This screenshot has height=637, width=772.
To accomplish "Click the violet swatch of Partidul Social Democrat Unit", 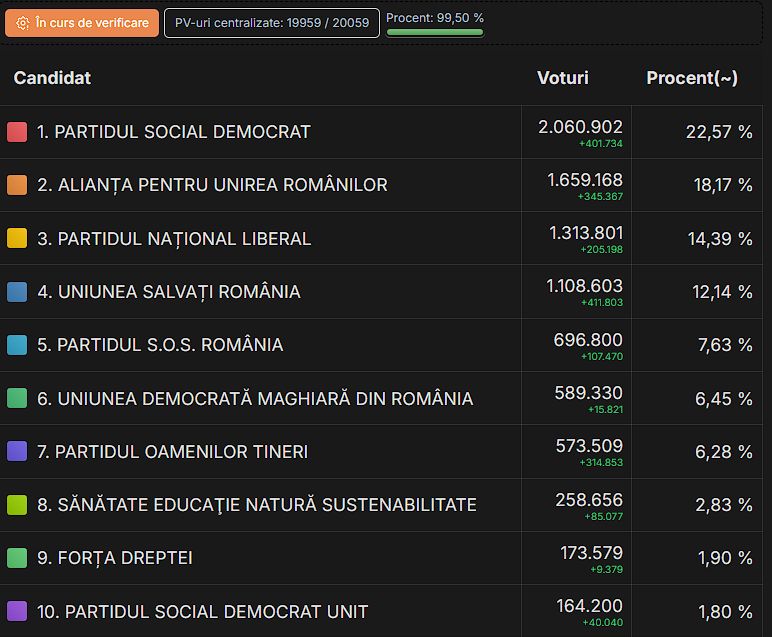I will click(17, 611).
